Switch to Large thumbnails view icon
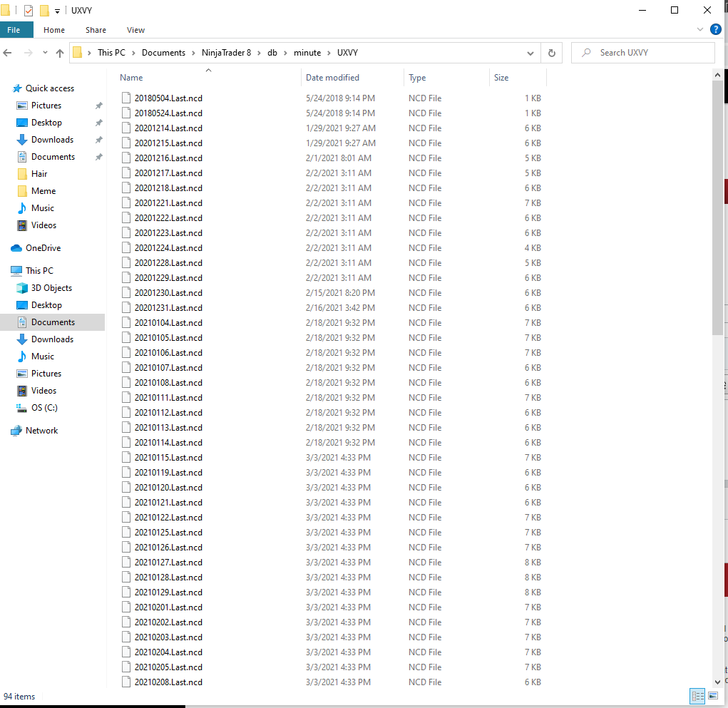 713,696
